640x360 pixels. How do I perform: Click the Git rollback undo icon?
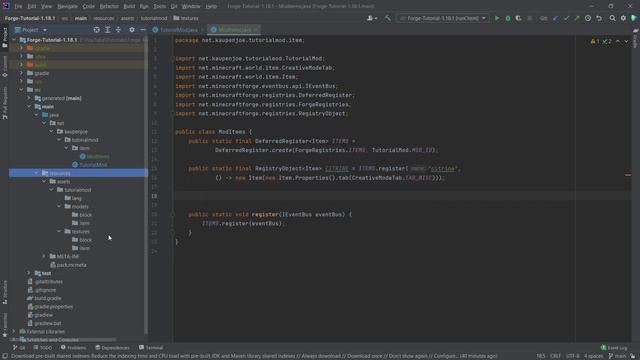tap(599, 18)
